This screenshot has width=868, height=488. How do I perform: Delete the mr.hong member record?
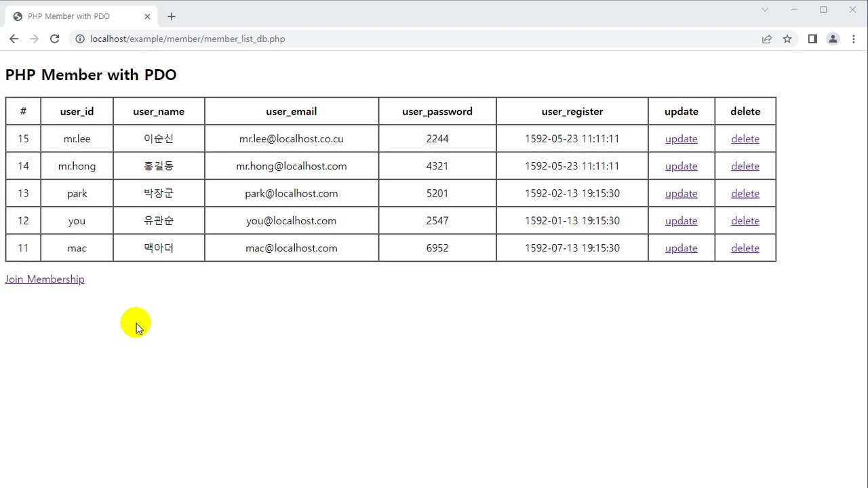pos(745,166)
